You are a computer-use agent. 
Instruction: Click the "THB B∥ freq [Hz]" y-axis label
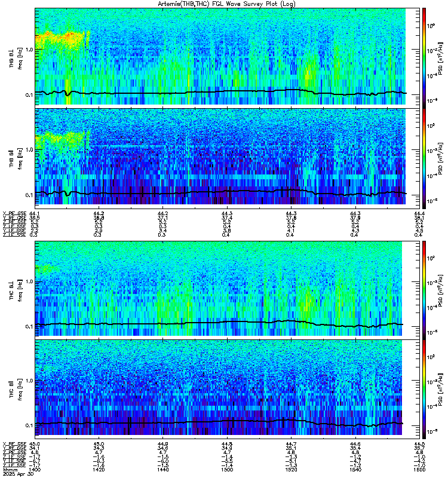click(16, 158)
